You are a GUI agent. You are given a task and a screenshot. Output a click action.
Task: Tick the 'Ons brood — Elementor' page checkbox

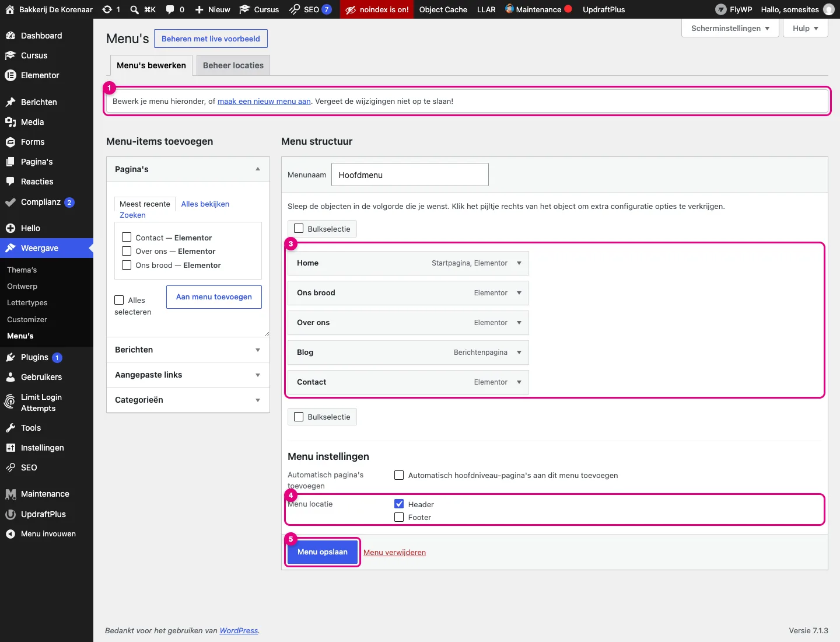point(127,265)
